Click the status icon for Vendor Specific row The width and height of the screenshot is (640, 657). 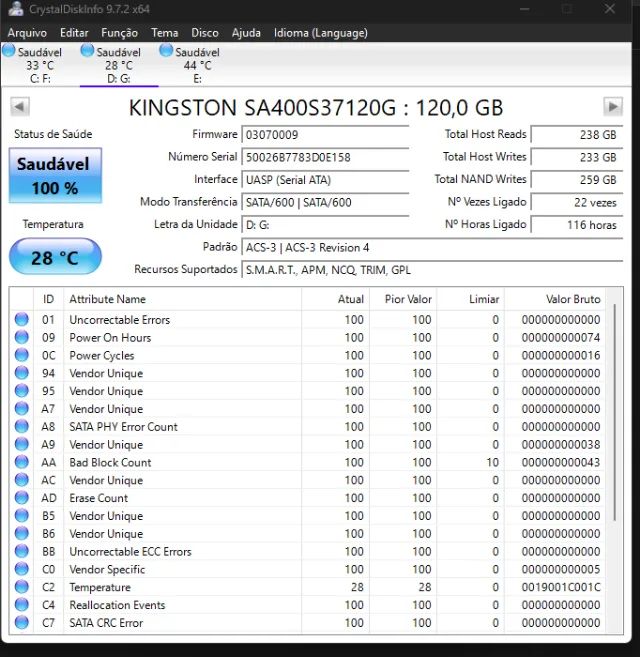21,569
